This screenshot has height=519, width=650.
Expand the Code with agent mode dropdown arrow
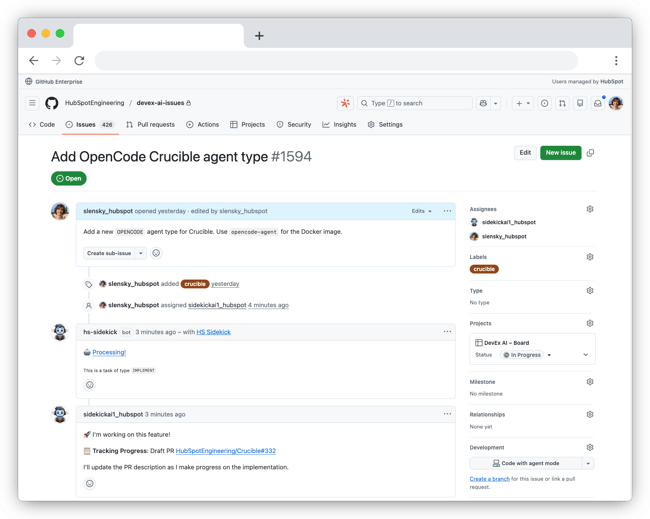point(588,463)
